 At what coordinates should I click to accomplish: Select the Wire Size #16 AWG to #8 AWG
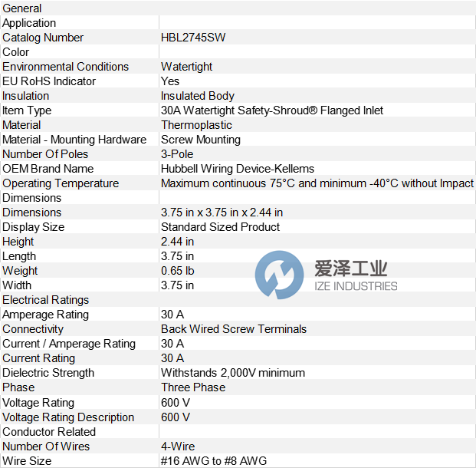[x=214, y=461]
